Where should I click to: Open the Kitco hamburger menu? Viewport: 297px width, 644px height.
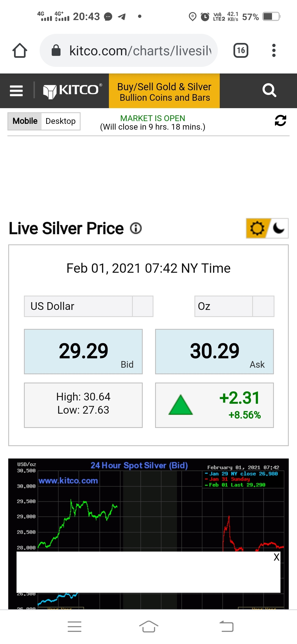pyautogui.click(x=16, y=91)
